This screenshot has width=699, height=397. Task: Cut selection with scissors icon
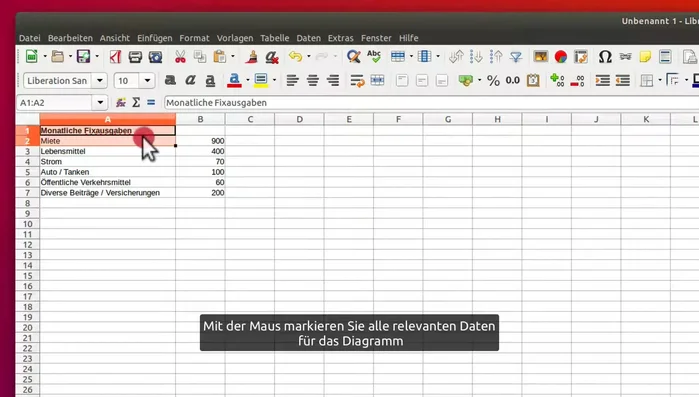(x=180, y=57)
